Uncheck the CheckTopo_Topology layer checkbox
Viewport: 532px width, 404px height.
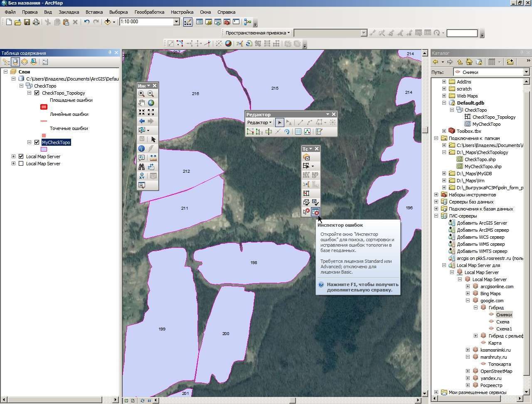(x=37, y=93)
